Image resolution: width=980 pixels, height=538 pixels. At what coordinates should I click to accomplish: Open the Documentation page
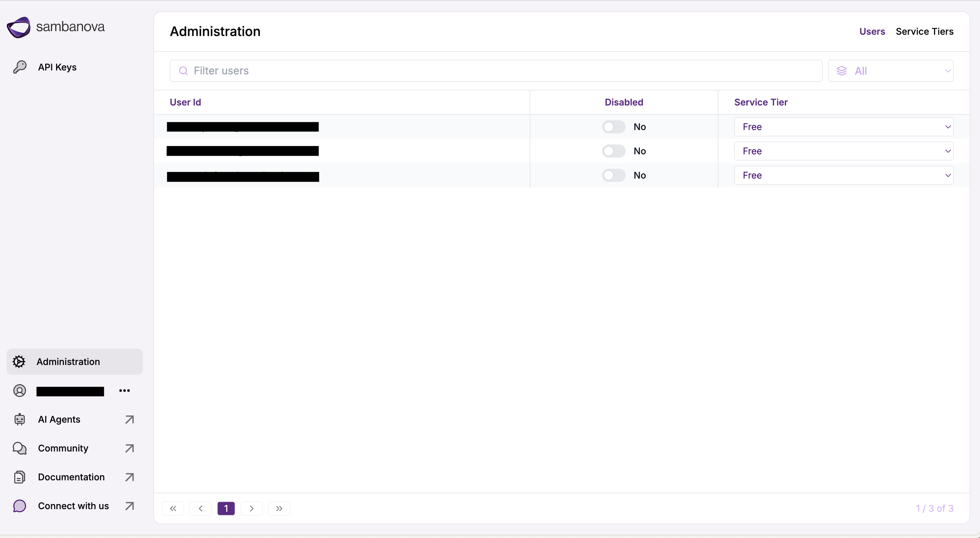[x=71, y=477]
